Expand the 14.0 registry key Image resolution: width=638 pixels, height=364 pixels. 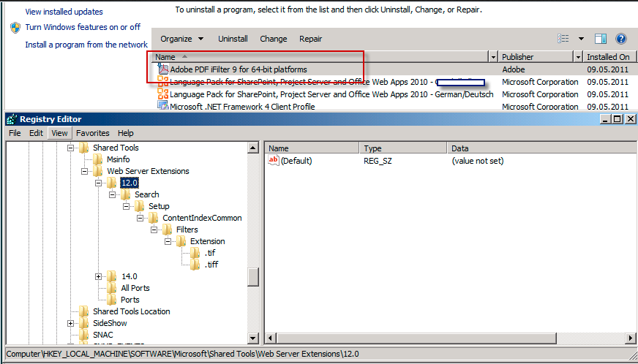point(98,276)
